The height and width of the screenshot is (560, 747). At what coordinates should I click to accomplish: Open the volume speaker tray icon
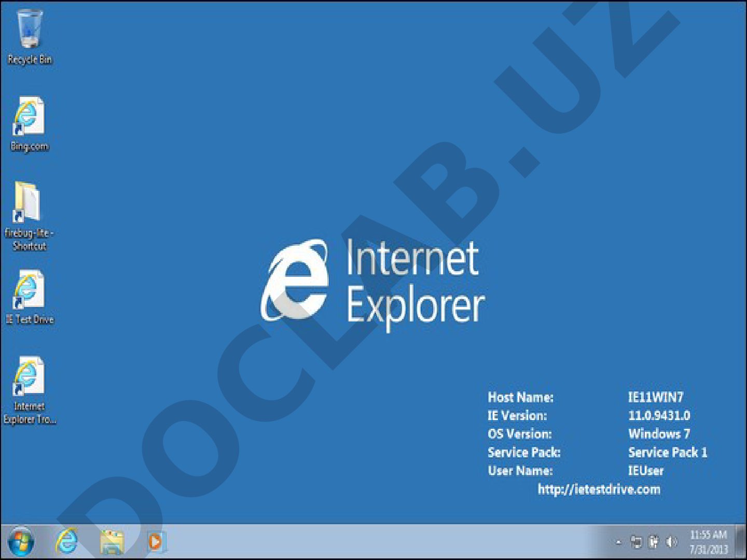tap(672, 542)
